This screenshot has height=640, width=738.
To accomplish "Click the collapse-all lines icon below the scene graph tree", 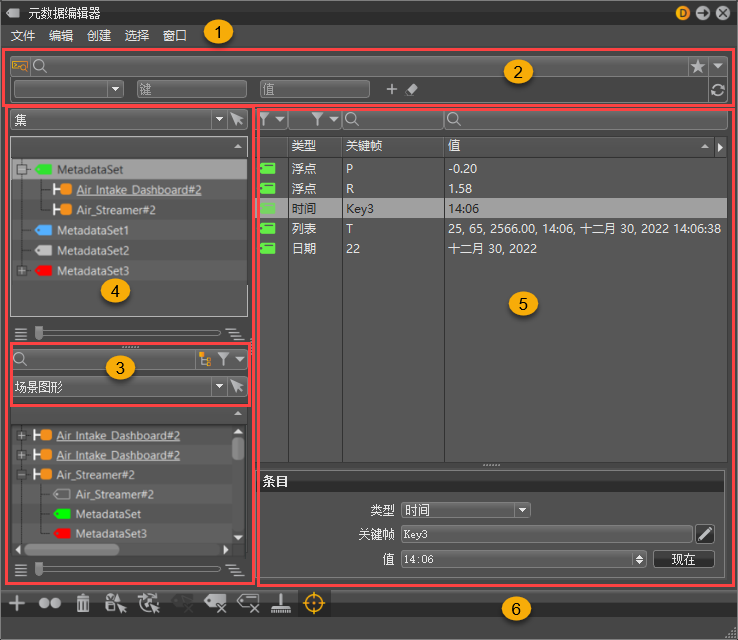I will [21, 570].
